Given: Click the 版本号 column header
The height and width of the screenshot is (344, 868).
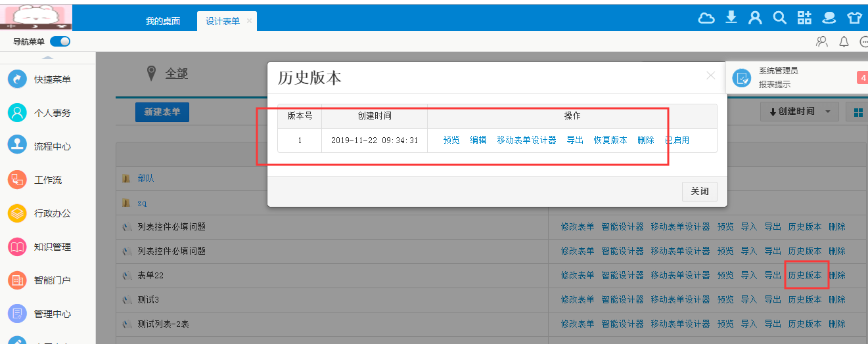Looking at the screenshot, I should tap(300, 116).
